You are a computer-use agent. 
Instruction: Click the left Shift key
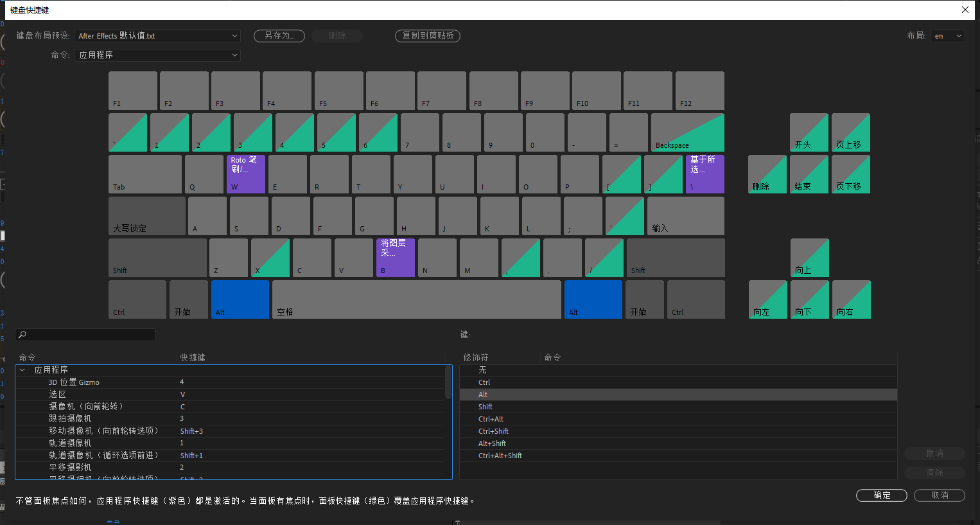coord(157,258)
